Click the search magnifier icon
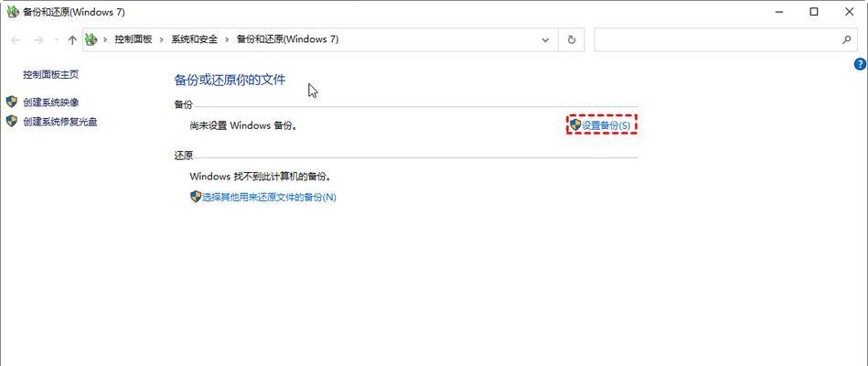This screenshot has height=366, width=868. tap(846, 40)
